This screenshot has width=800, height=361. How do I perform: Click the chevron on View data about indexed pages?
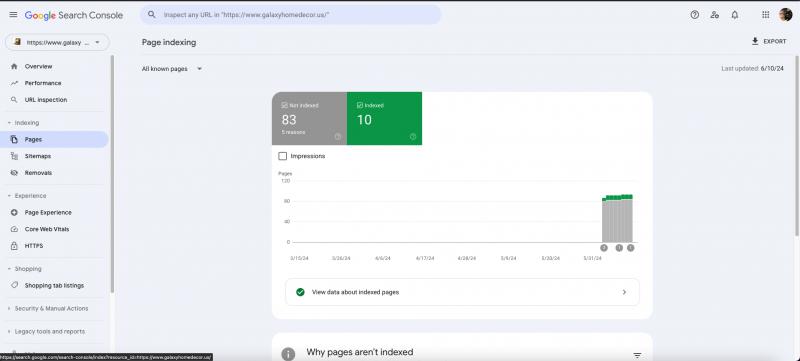[x=624, y=292]
